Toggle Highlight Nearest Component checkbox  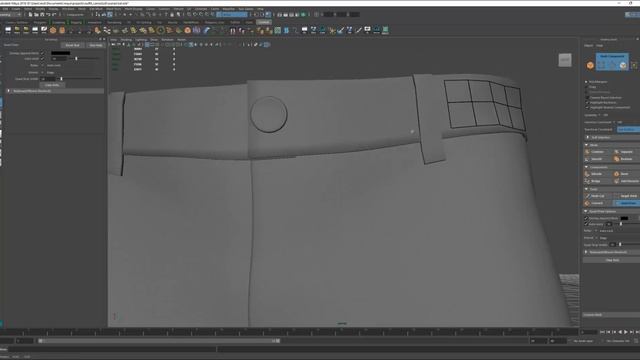pos(587,107)
